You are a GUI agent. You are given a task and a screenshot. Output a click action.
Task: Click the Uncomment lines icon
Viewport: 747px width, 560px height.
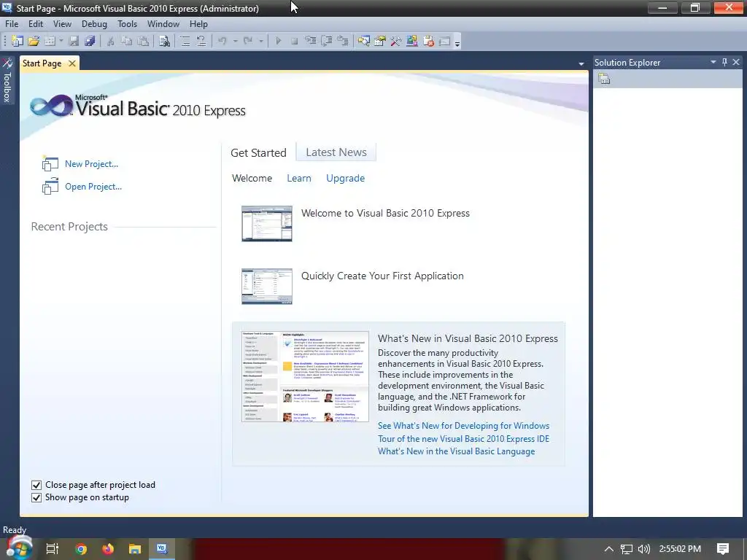(x=201, y=41)
